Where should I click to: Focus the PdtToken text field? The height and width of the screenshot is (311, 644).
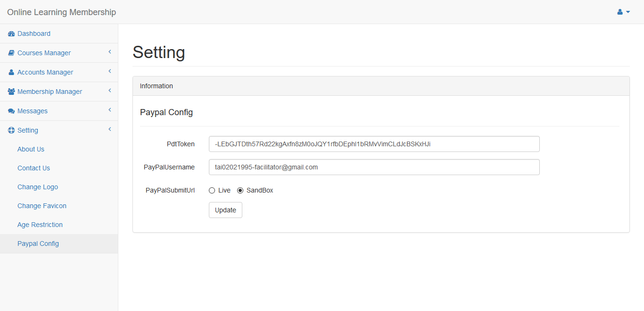pyautogui.click(x=374, y=144)
